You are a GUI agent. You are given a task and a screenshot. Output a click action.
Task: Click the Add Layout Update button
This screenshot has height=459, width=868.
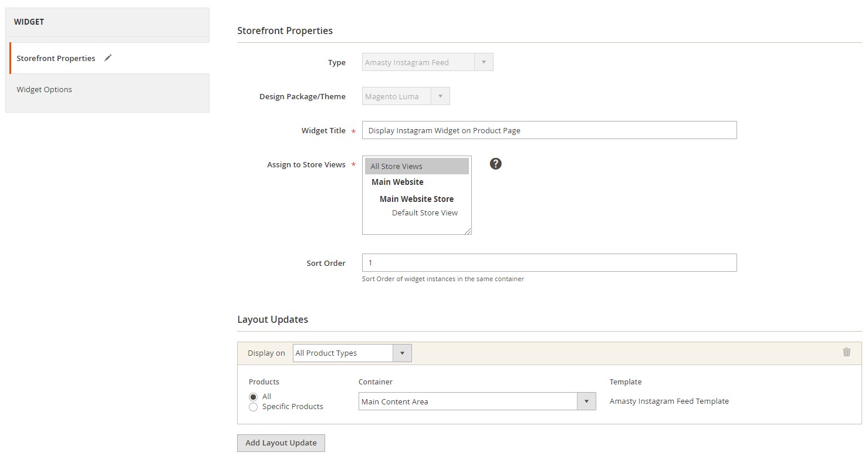coord(281,443)
